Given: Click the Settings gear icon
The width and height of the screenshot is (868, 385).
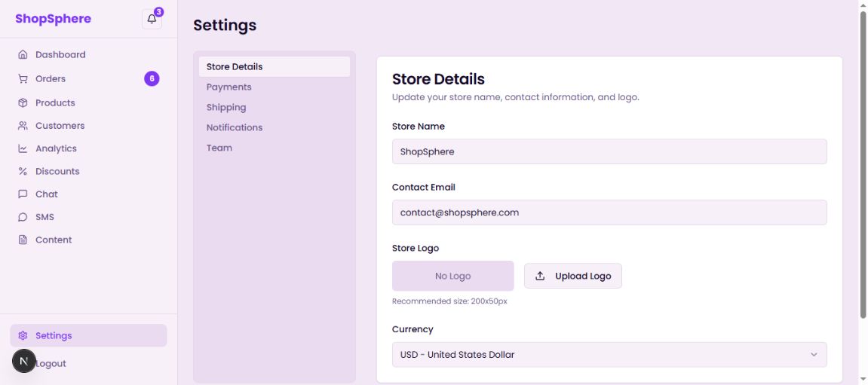Looking at the screenshot, I should (23, 336).
